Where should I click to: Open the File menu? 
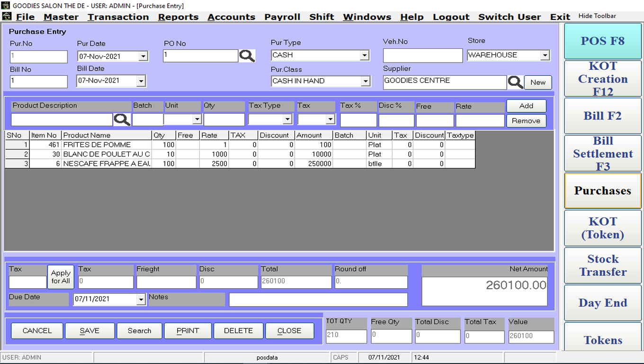(25, 17)
